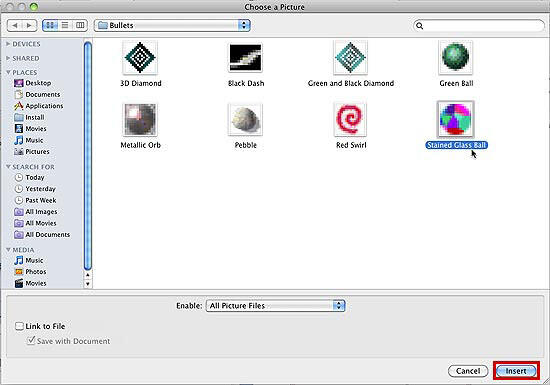This screenshot has height=385, width=550.
Task: Click the Insert button
Action: pos(516,371)
